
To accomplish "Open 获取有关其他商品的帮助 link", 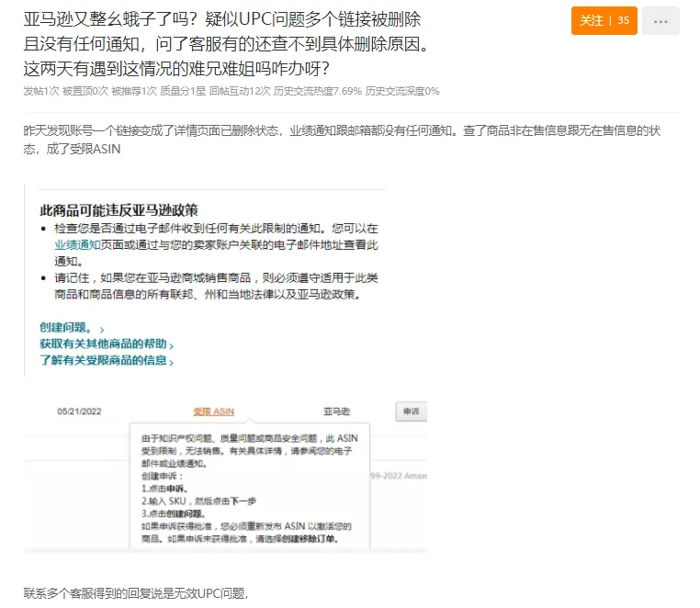I will pyautogui.click(x=103, y=343).
